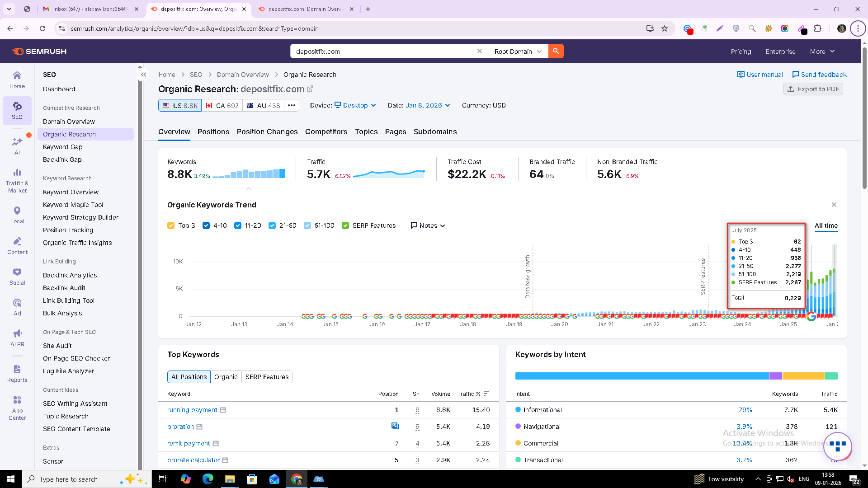Select the SERP Features keyword filter
The height and width of the screenshot is (488, 868).
click(x=267, y=377)
